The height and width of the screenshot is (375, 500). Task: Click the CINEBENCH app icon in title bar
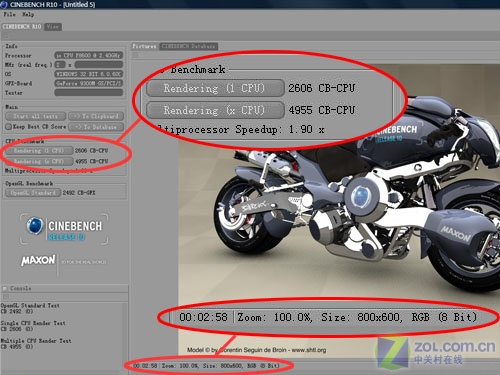click(x=4, y=4)
